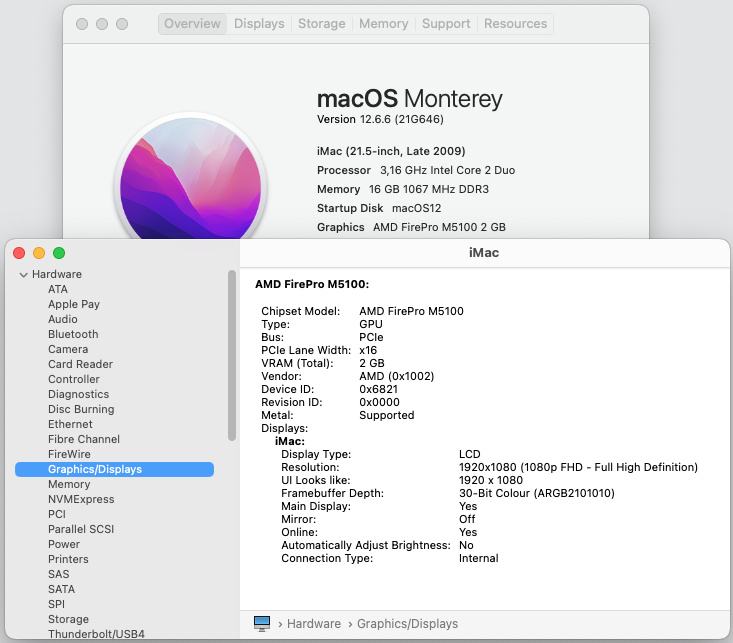The image size is (733, 643).
Task: Select the highlighted Graphics/Displays row
Action: [x=115, y=469]
